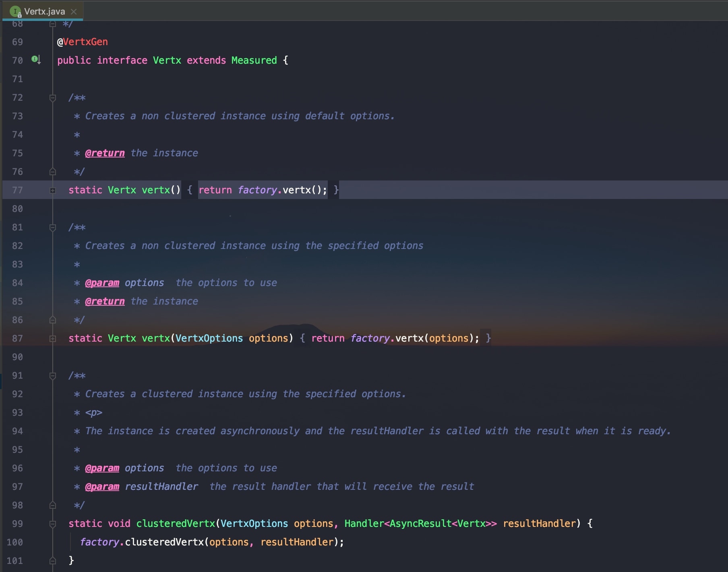Click the @VertxGen annotation
Viewport: 728px width, 572px height.
[83, 42]
